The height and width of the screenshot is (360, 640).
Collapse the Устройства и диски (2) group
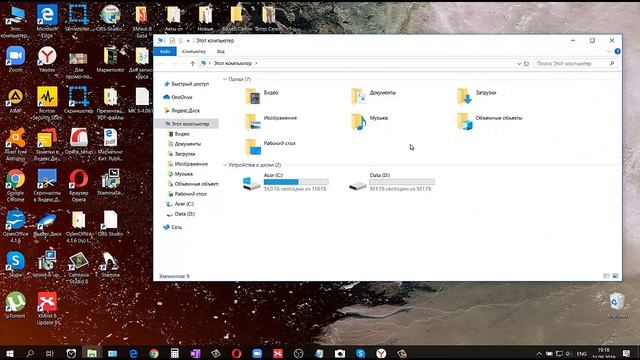click(x=224, y=165)
